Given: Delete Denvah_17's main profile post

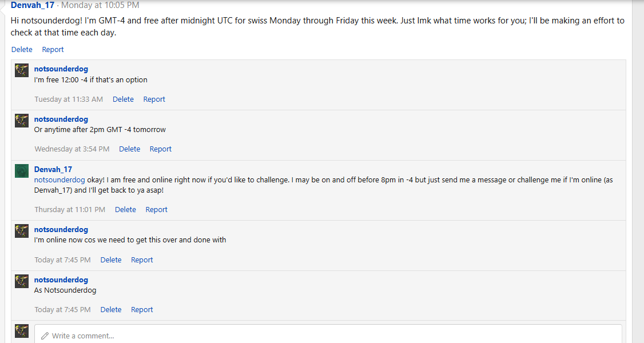Looking at the screenshot, I should [x=22, y=50].
